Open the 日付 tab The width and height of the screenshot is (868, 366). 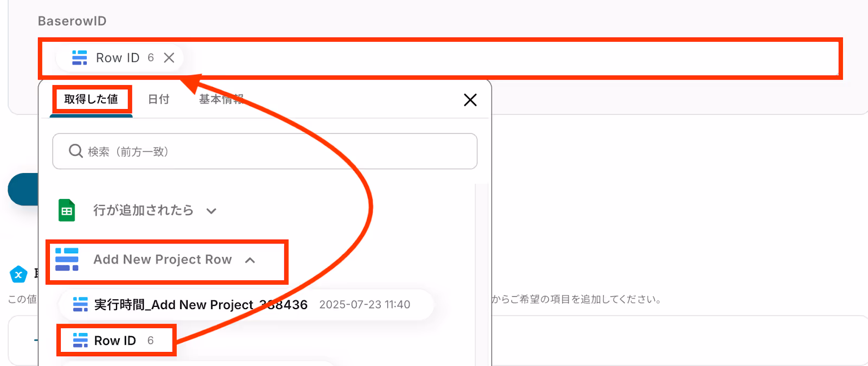(159, 99)
